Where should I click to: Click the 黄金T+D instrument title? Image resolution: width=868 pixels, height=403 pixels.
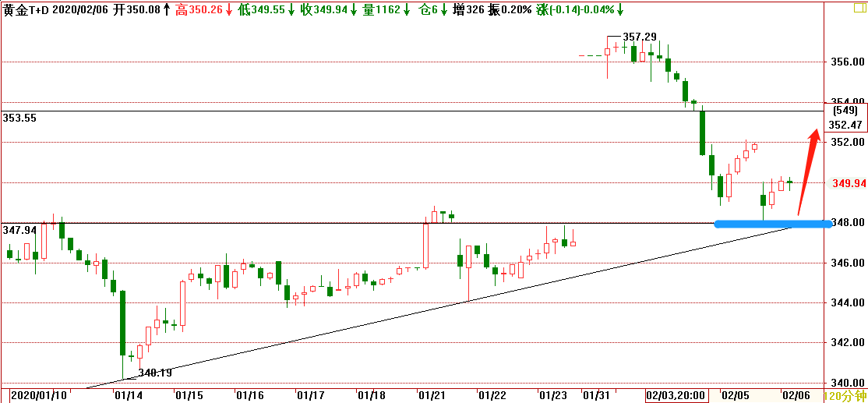pos(26,9)
